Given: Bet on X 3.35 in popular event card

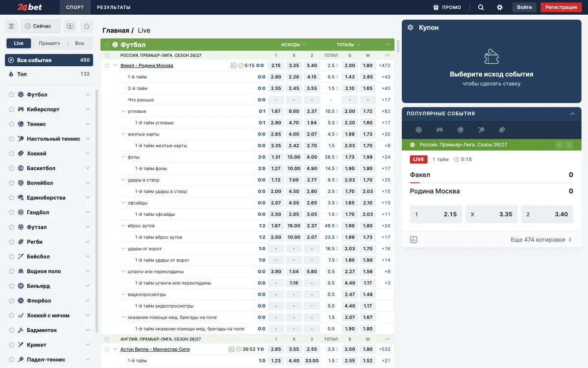Looking at the screenshot, I should tap(491, 214).
